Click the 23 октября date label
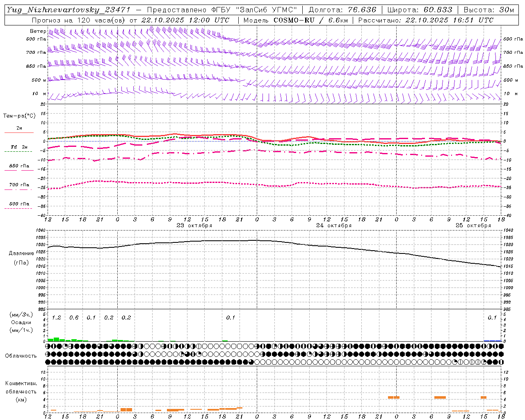Screen dimensions: 525x420 pos(194,226)
